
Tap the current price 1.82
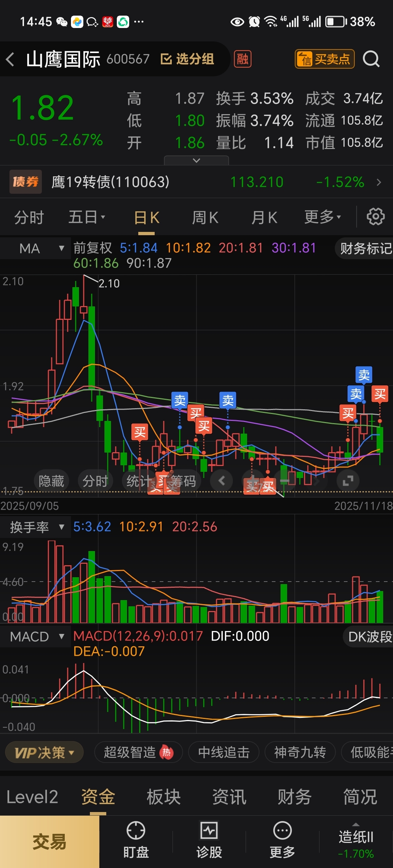tap(43, 108)
